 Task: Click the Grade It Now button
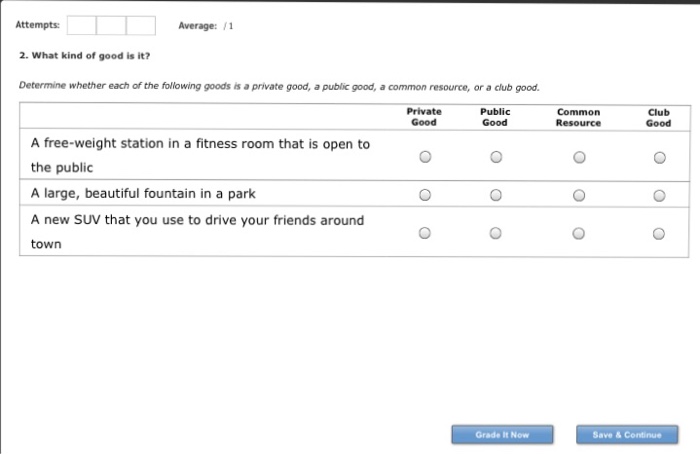pos(502,435)
